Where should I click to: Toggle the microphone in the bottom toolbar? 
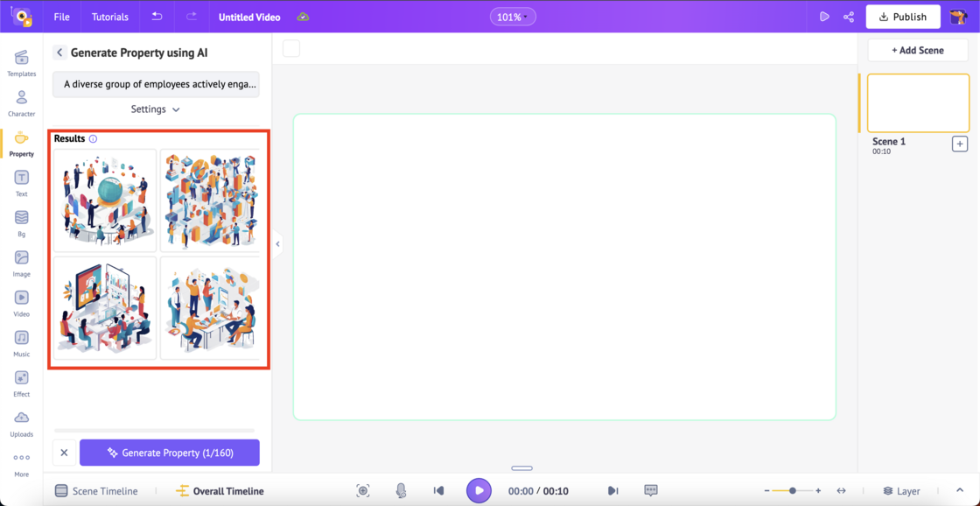[x=401, y=490]
